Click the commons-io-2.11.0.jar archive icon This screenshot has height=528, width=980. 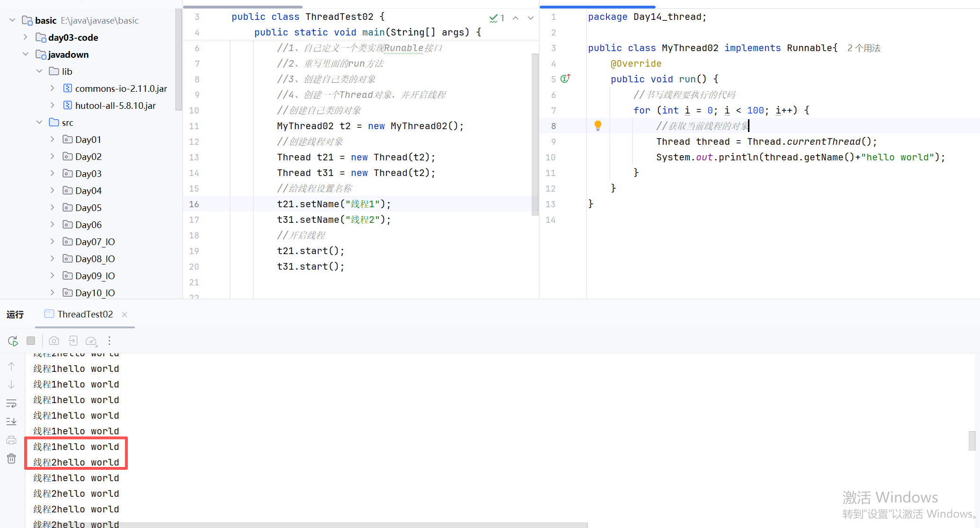pos(68,88)
